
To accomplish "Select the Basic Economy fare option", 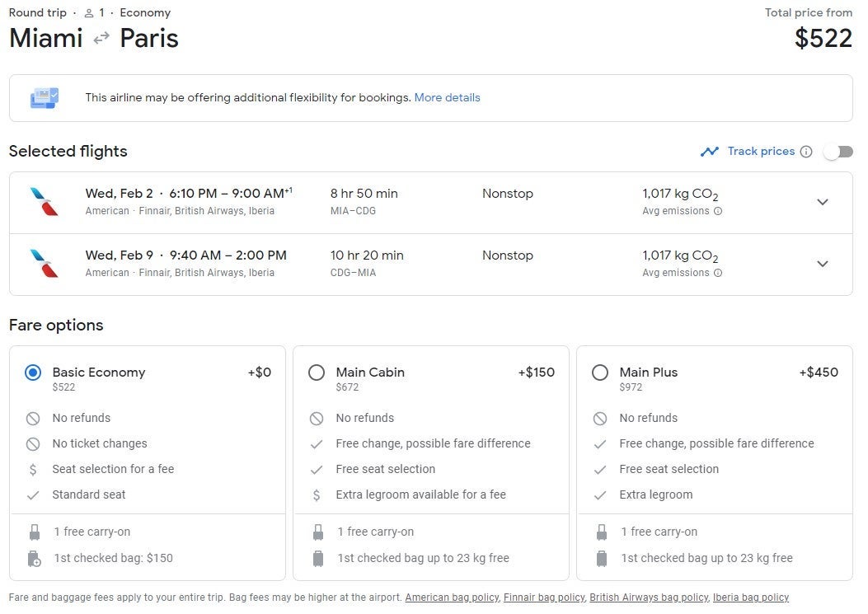I will (x=33, y=373).
